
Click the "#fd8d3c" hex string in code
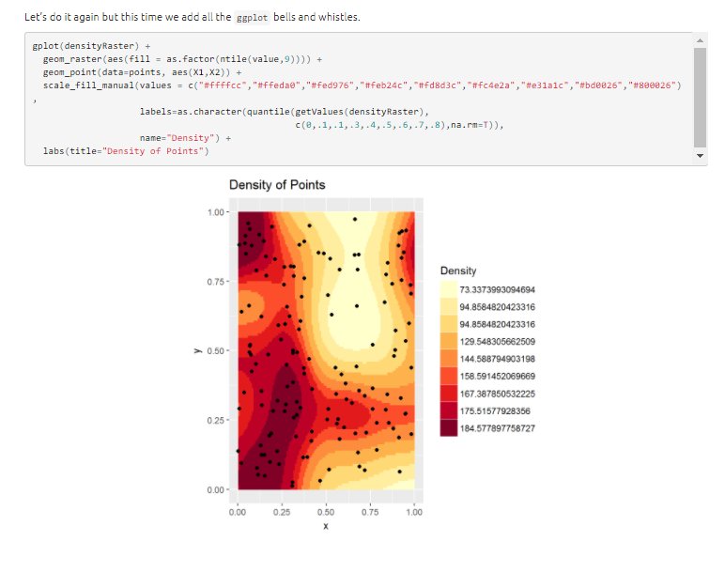[438, 85]
